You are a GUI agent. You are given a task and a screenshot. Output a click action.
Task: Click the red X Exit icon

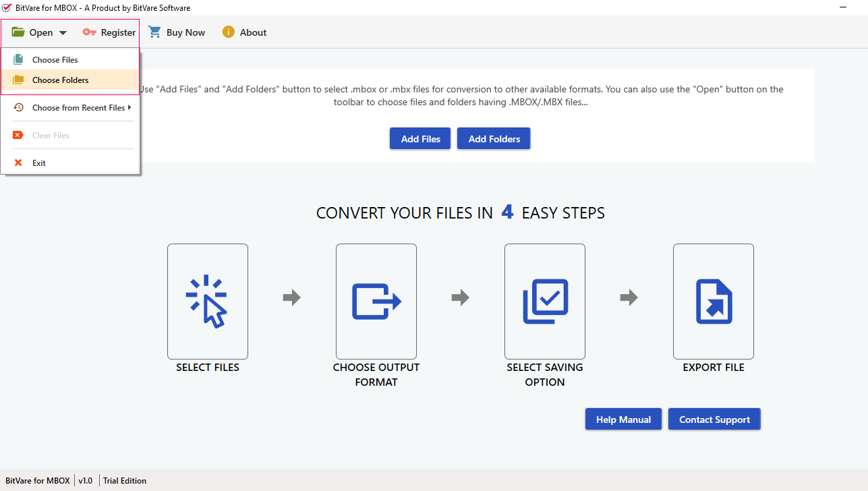[x=18, y=163]
